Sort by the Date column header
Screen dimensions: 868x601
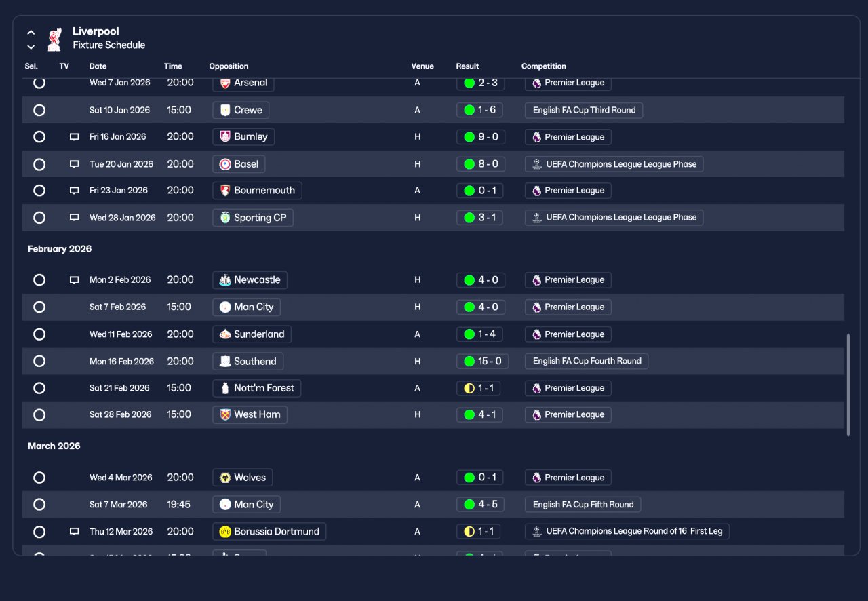click(98, 66)
